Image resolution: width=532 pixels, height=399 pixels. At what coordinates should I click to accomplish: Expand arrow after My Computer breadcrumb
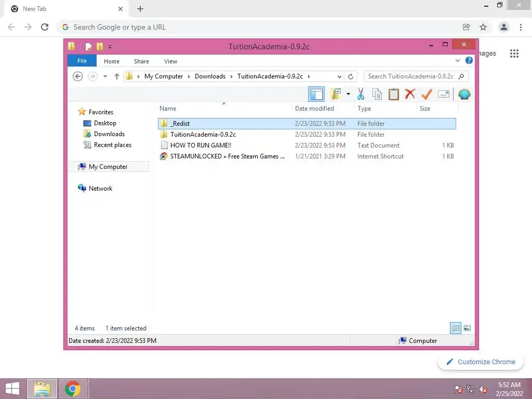click(189, 76)
